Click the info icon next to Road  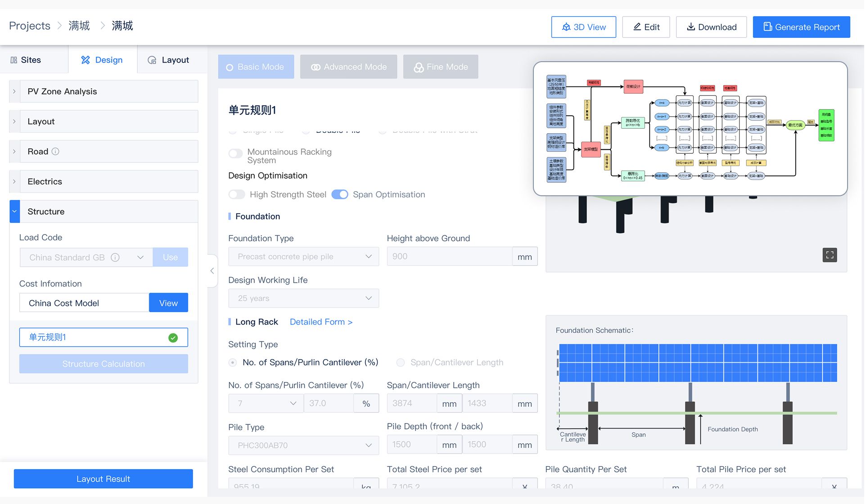[x=55, y=152]
